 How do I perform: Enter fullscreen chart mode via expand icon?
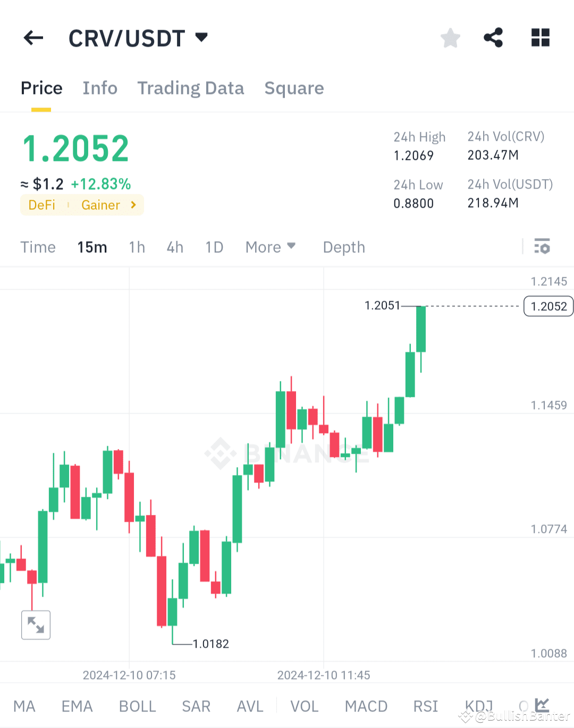(x=35, y=625)
